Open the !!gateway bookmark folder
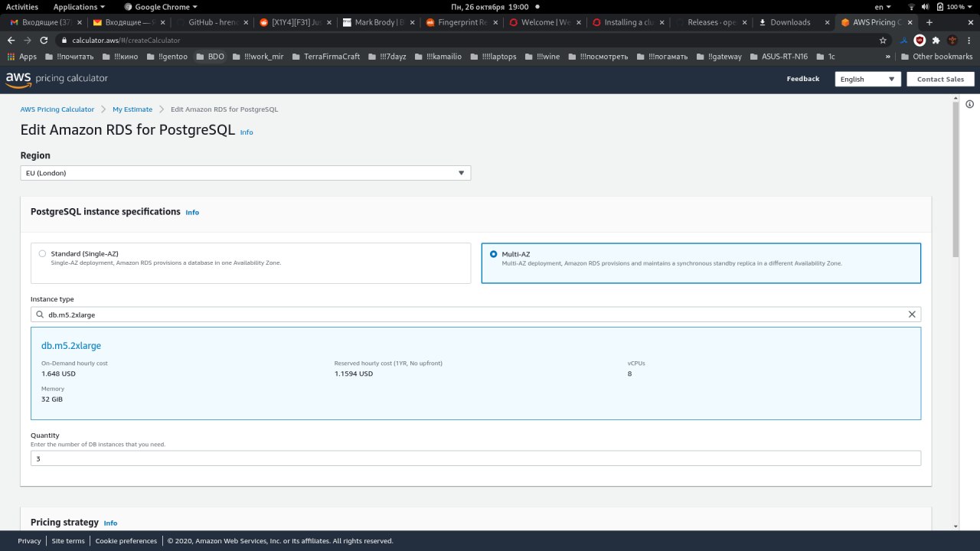The width and height of the screenshot is (980, 551). point(719,57)
